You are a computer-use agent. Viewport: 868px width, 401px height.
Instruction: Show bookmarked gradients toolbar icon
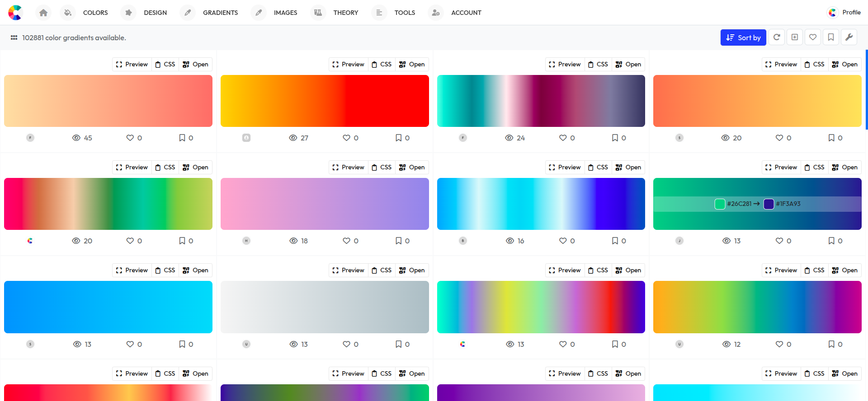point(831,37)
